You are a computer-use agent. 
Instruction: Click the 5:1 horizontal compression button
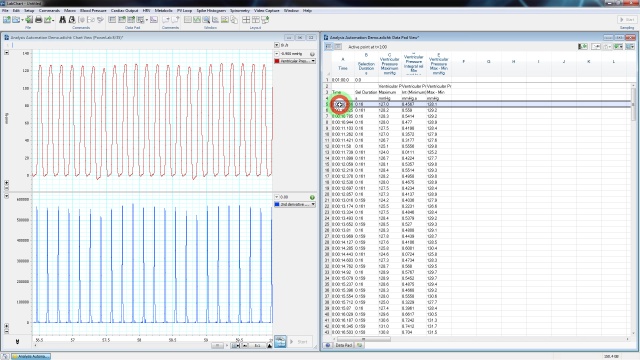(x=257, y=346)
